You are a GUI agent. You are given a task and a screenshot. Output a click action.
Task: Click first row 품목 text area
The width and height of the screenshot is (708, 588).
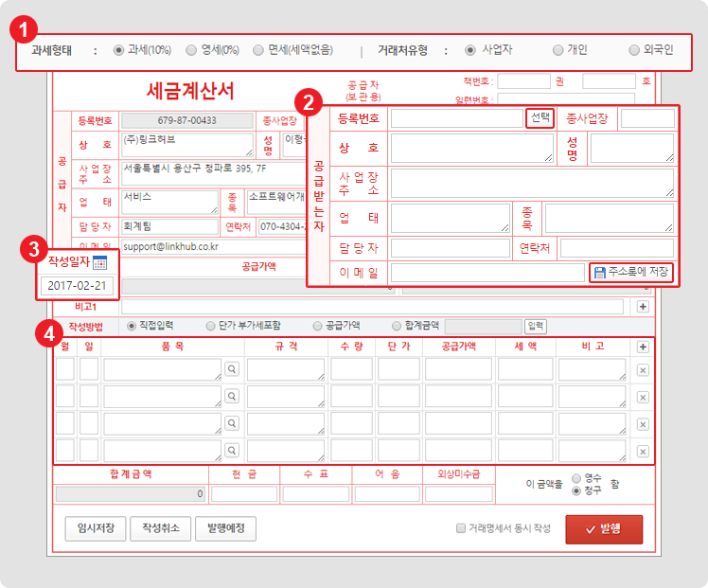tap(163, 369)
